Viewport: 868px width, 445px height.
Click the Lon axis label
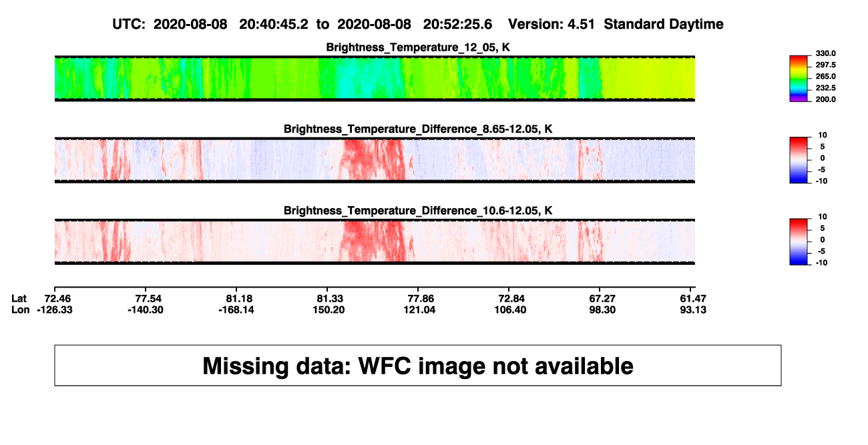tap(20, 310)
